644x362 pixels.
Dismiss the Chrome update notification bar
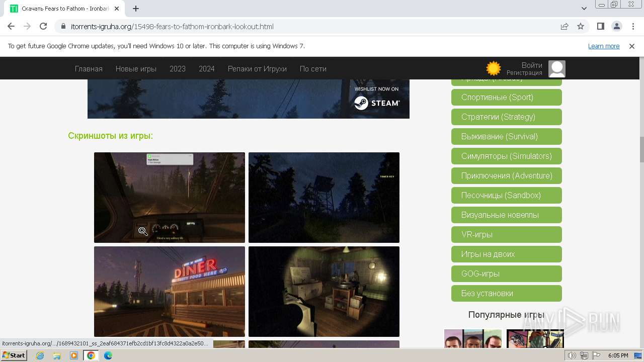point(632,46)
